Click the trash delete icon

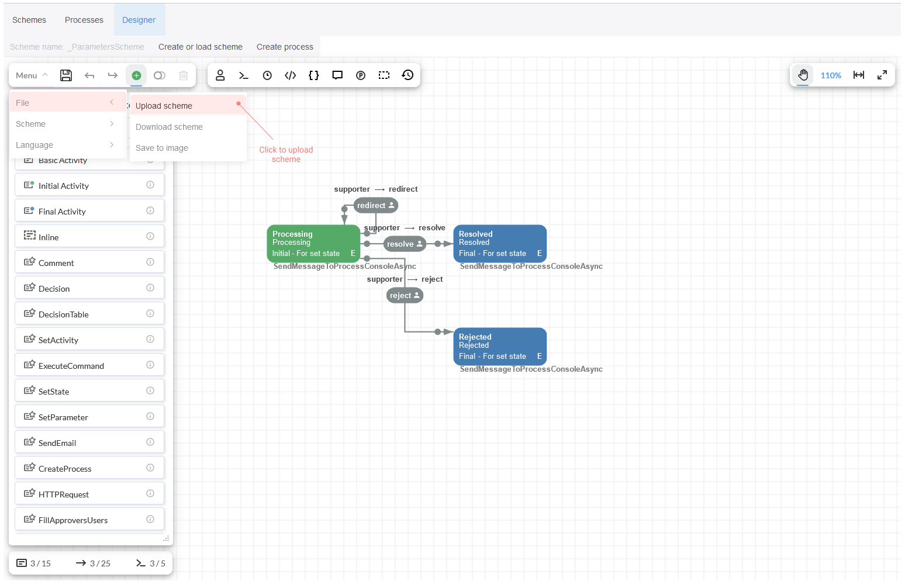[183, 75]
